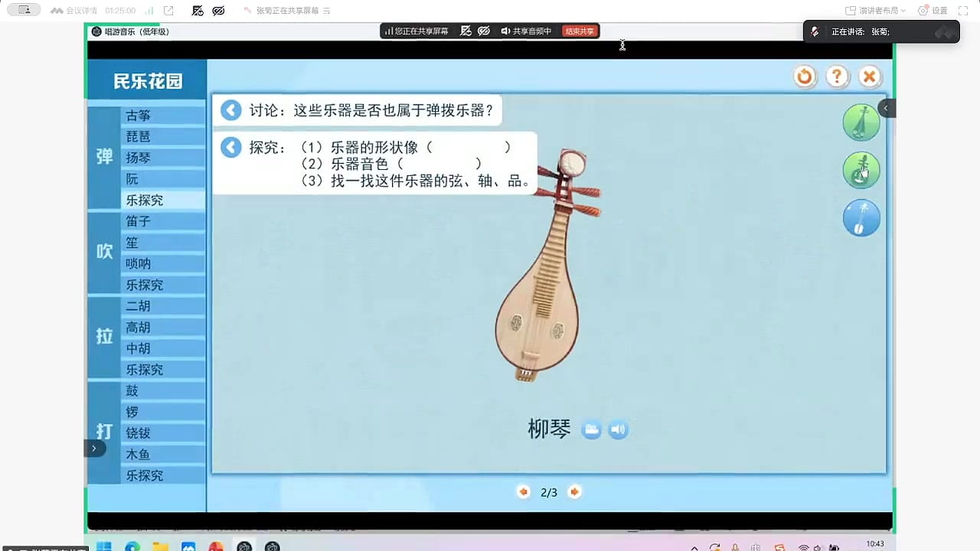This screenshot has height=551, width=980.
Task: Select 扬琴 in the sidebar
Action: pyautogui.click(x=163, y=158)
